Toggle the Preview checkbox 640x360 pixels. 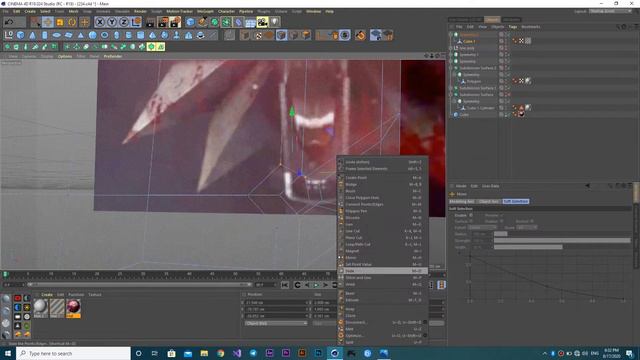coord(502,215)
